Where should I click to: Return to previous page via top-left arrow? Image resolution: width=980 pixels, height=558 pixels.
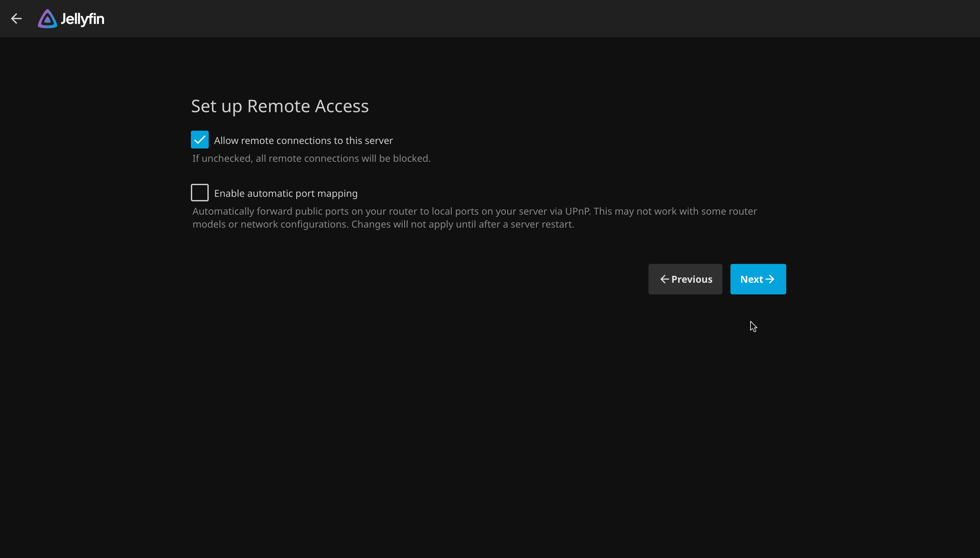[x=17, y=18]
